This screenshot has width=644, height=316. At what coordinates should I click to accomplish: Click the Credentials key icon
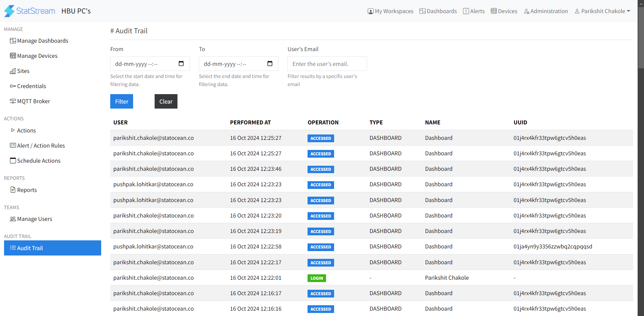[x=13, y=86]
